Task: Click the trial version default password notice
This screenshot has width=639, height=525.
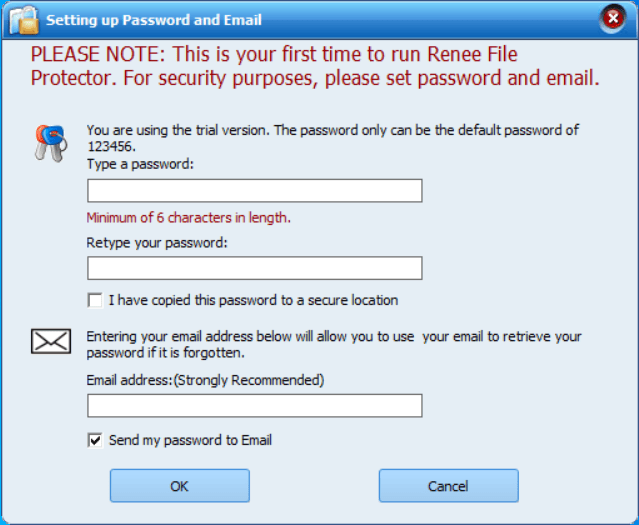Action: pyautogui.click(x=333, y=138)
